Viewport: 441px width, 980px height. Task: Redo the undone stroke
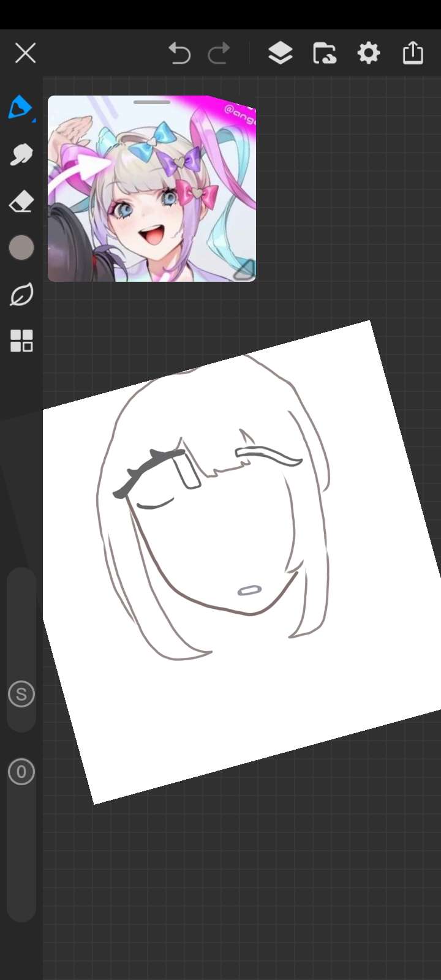pos(219,53)
